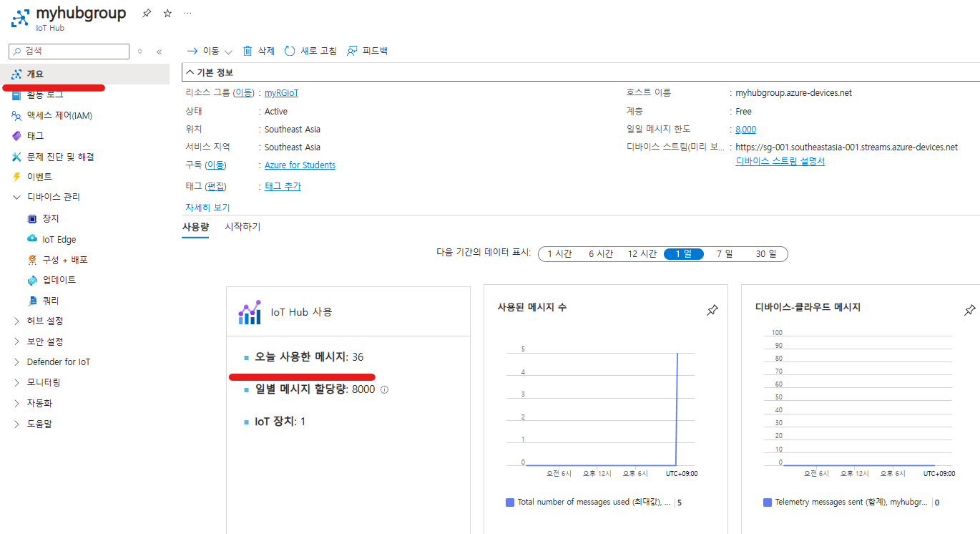
Task: Click the 액세스 제어(IAM) people icon
Action: tap(17, 115)
